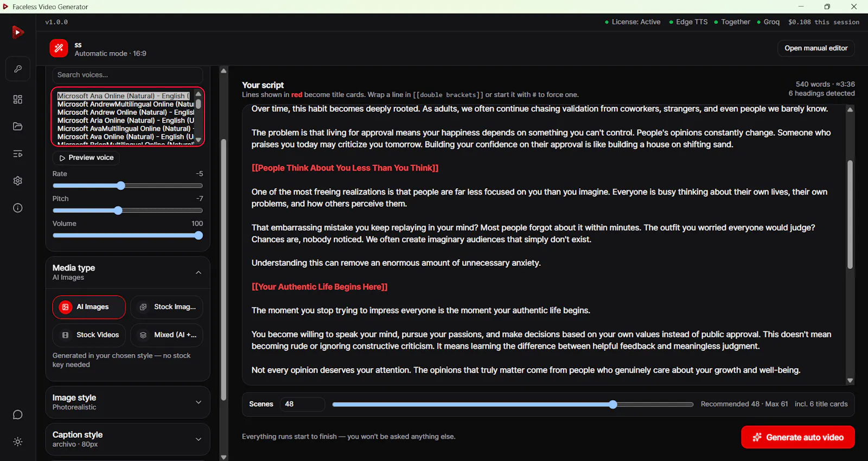Viewport: 868px width, 461px height.
Task: Click 'Recommended 48 · Max 61' text
Action: coord(744,404)
